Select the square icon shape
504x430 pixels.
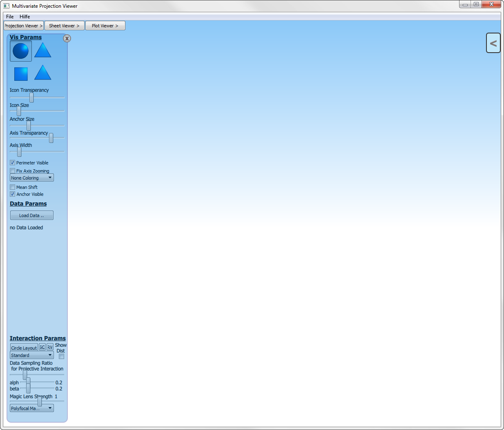point(21,74)
